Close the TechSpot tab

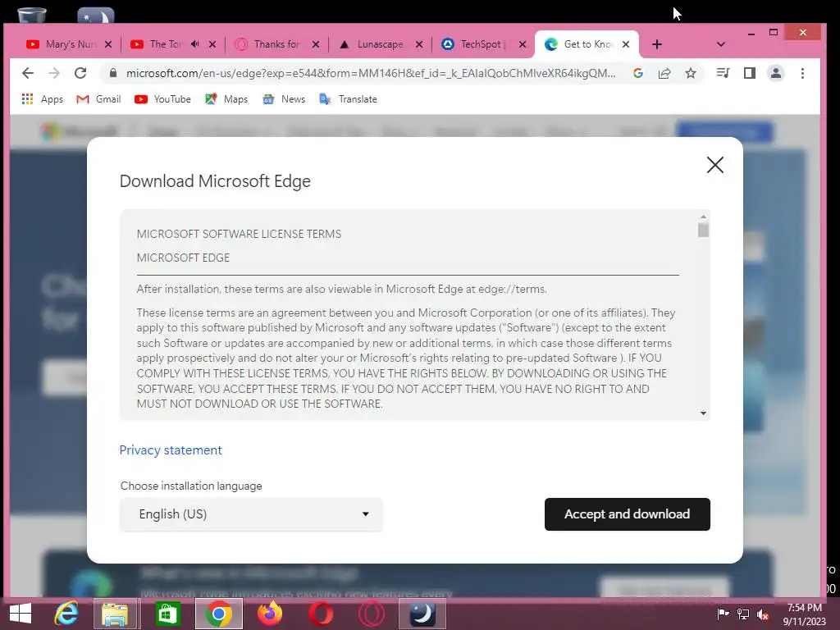coord(523,44)
